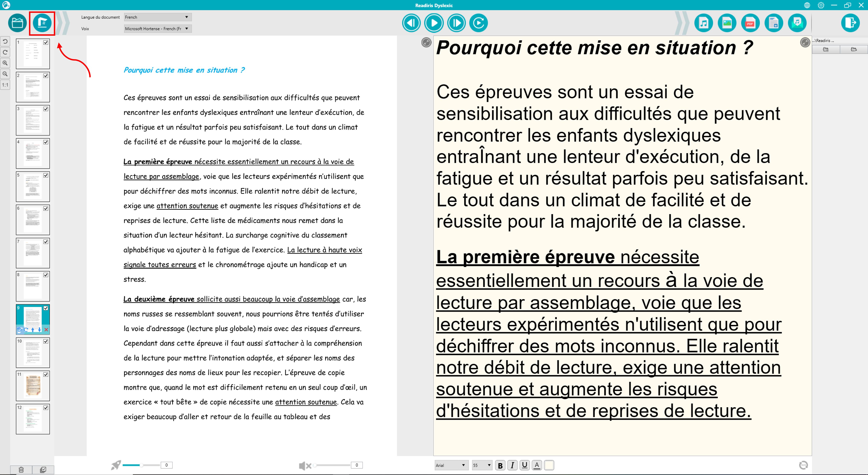
Task: Move page 9 up with arrow
Action: point(33,330)
